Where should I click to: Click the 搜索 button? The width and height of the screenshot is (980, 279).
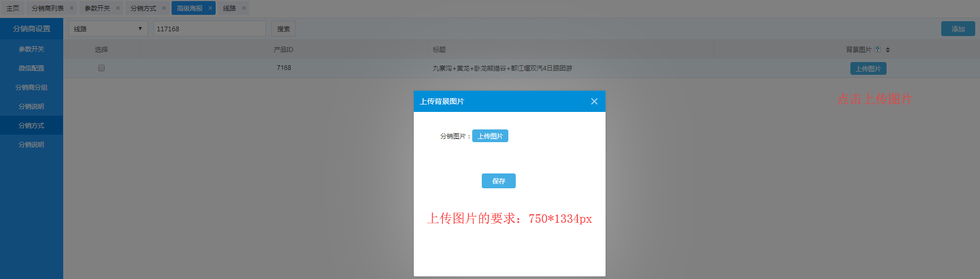pos(283,29)
